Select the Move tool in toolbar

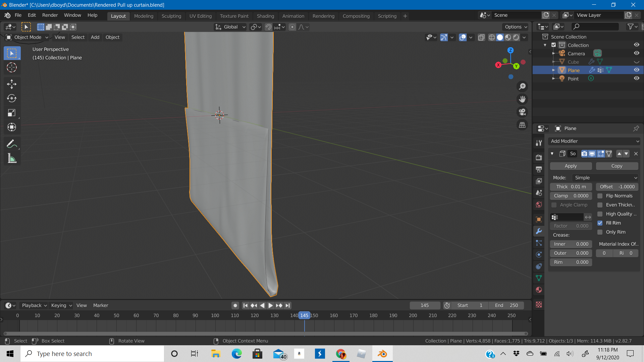pyautogui.click(x=12, y=84)
